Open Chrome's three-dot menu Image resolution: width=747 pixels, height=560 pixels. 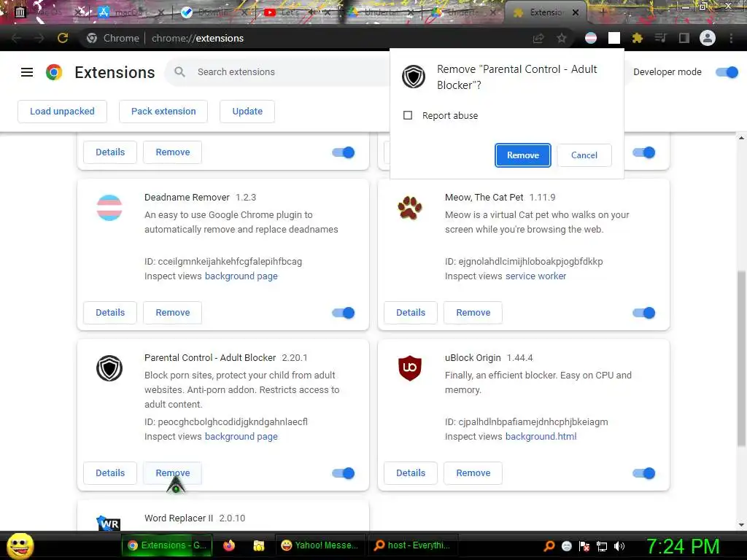tap(731, 38)
